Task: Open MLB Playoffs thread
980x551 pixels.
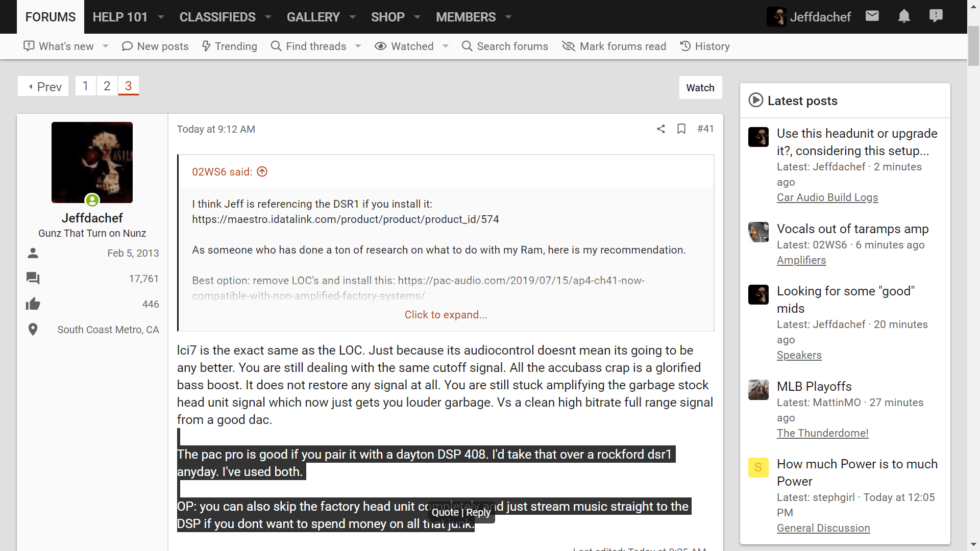Action: (x=814, y=386)
